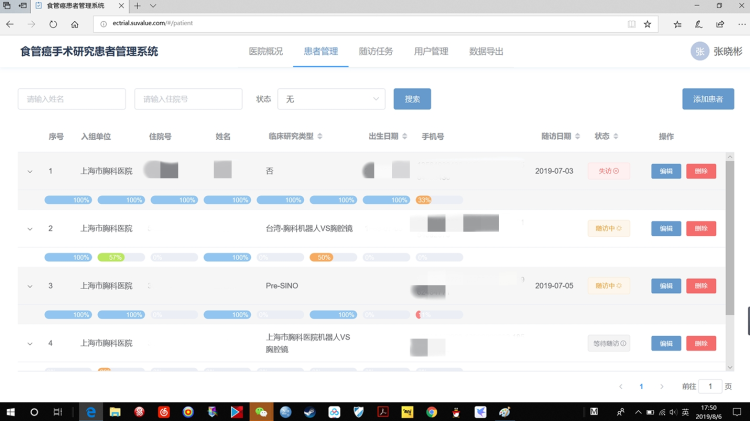Expand row 1 patient details chevron

click(x=29, y=171)
